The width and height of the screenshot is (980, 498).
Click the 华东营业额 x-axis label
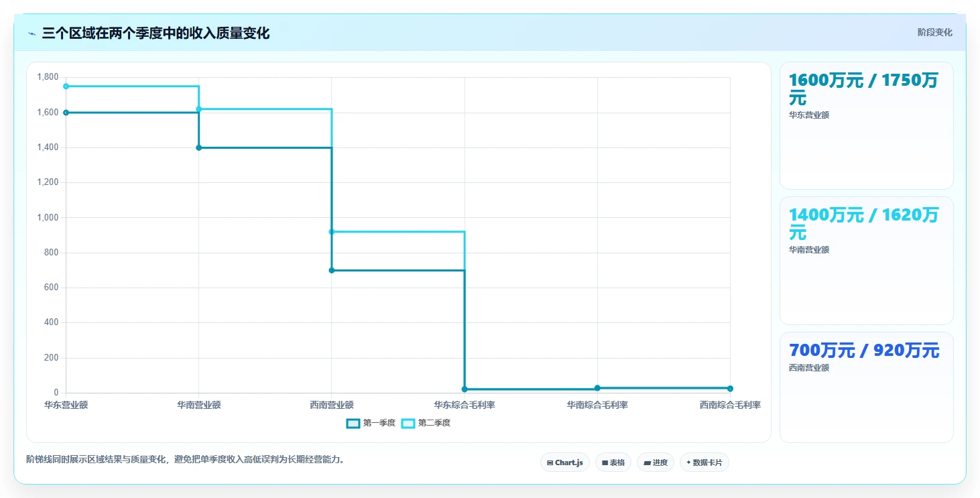[x=66, y=405]
